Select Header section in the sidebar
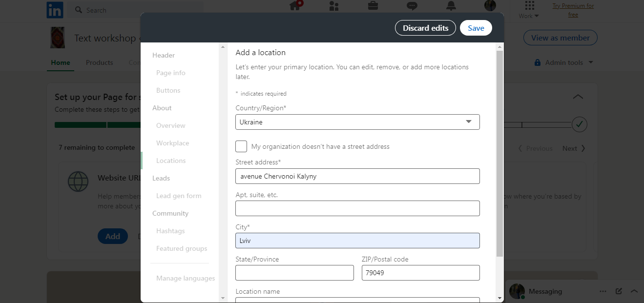Screen dimensions: 644x303 pos(164,55)
